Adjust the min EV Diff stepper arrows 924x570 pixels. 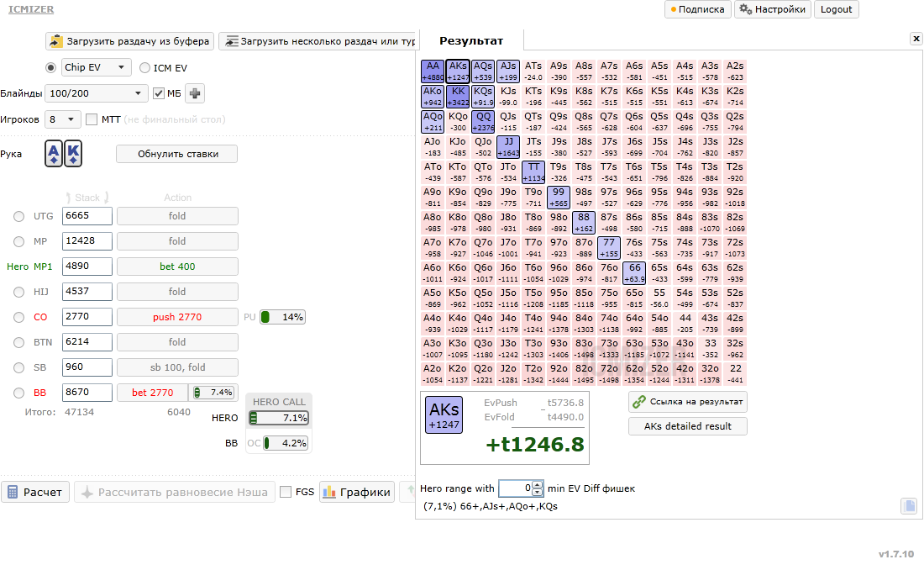point(538,488)
